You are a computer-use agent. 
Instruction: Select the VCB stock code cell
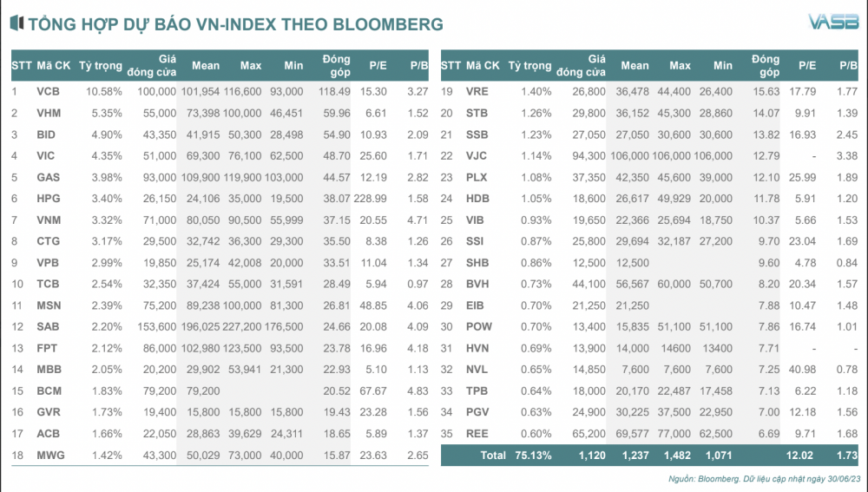pyautogui.click(x=48, y=91)
